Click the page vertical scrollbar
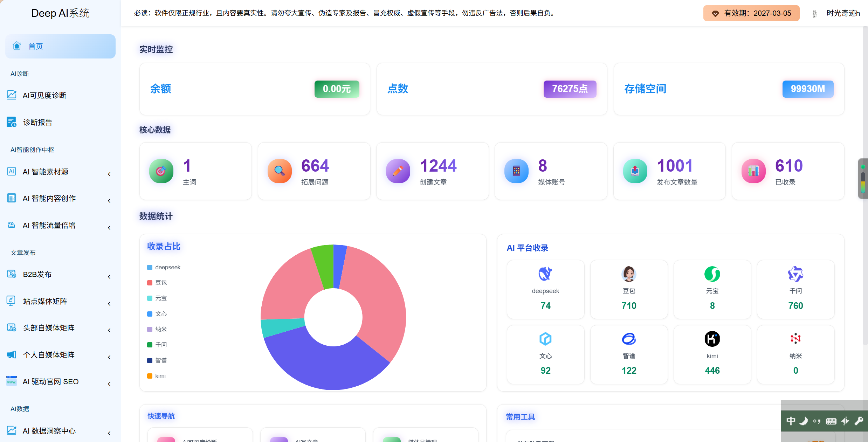The width and height of the screenshot is (868, 442). 865,186
